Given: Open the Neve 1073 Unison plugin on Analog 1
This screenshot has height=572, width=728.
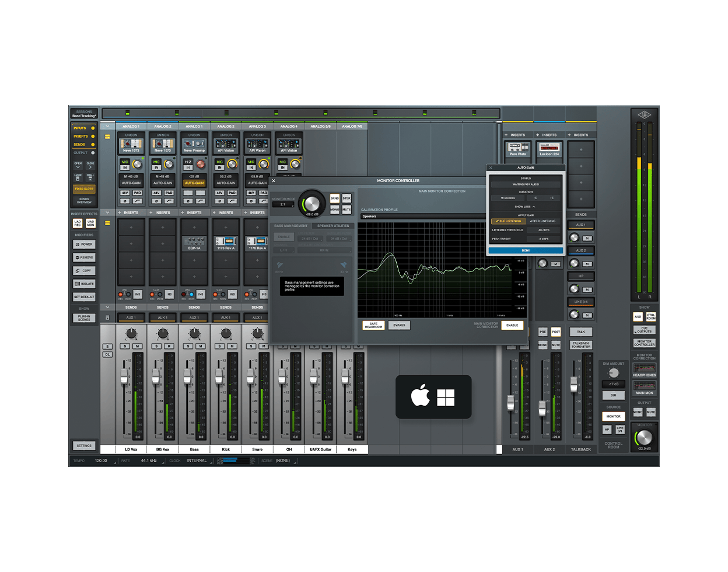Looking at the screenshot, I should [x=131, y=145].
